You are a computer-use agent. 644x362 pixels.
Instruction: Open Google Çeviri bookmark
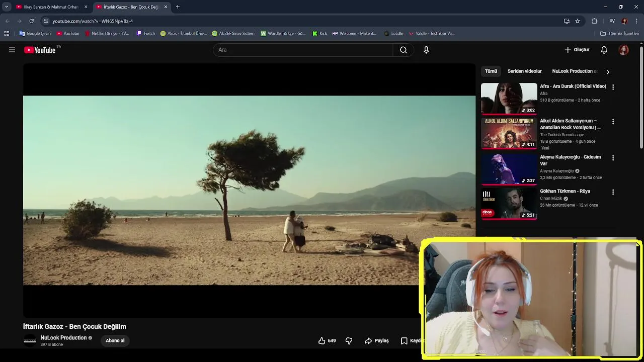[35, 34]
